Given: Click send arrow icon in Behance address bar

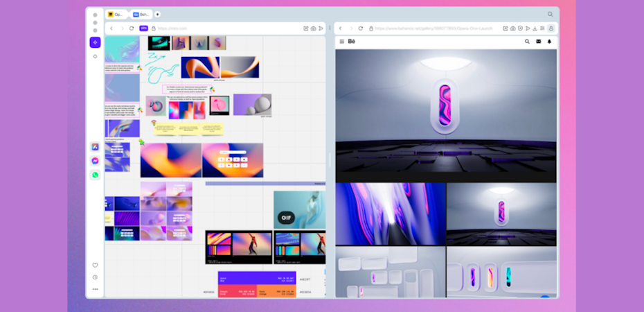Looking at the screenshot, I should (528, 28).
